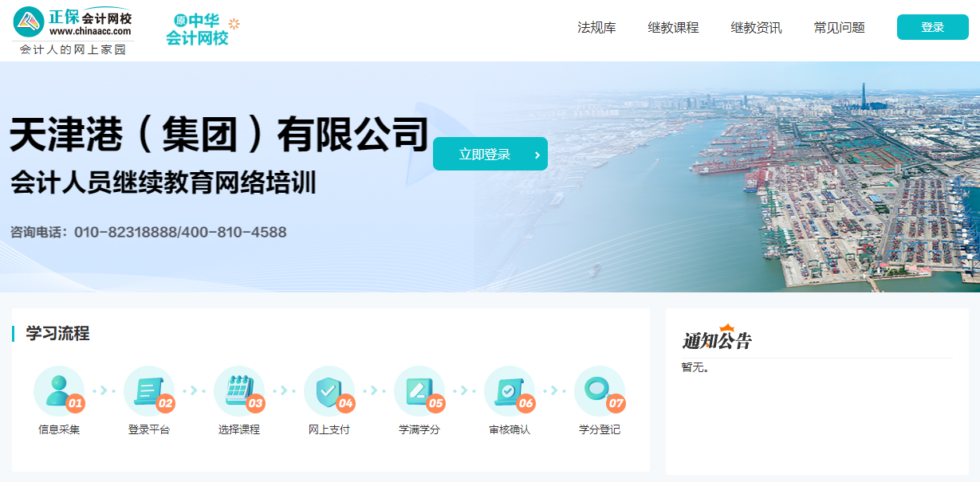Open the 法规库 menu item

[596, 27]
